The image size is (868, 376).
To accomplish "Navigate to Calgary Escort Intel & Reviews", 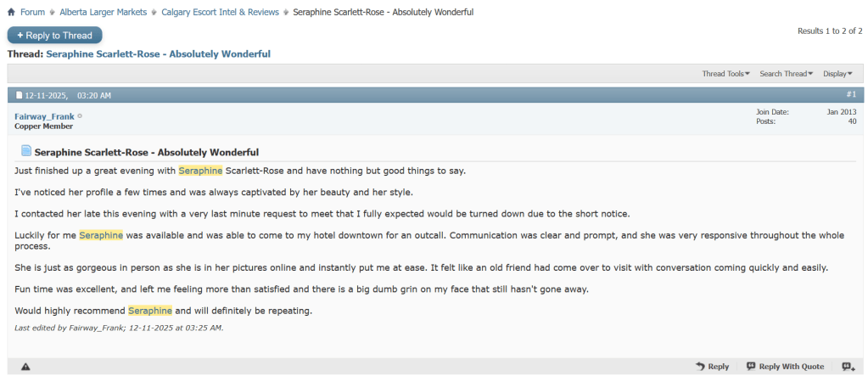I will (x=221, y=12).
